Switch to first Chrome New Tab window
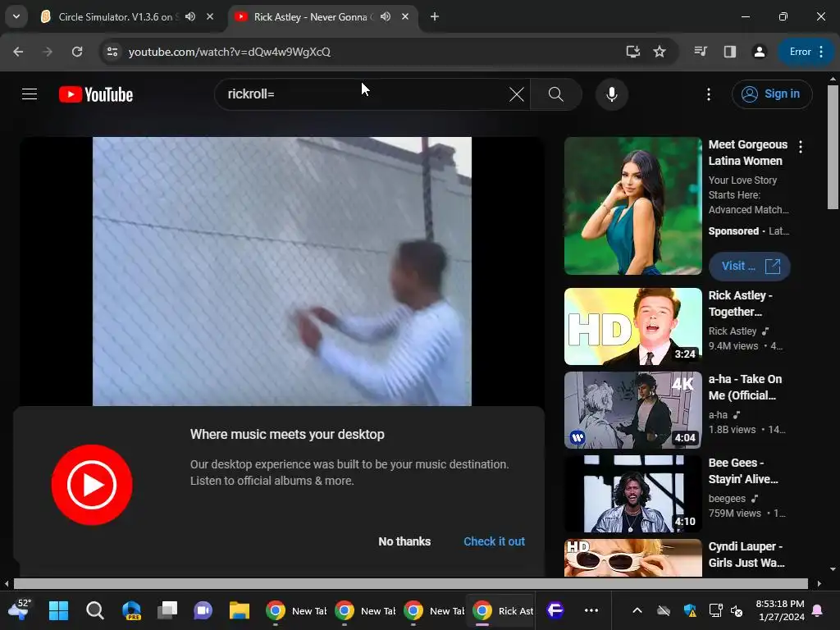The width and height of the screenshot is (840, 630). click(x=295, y=610)
